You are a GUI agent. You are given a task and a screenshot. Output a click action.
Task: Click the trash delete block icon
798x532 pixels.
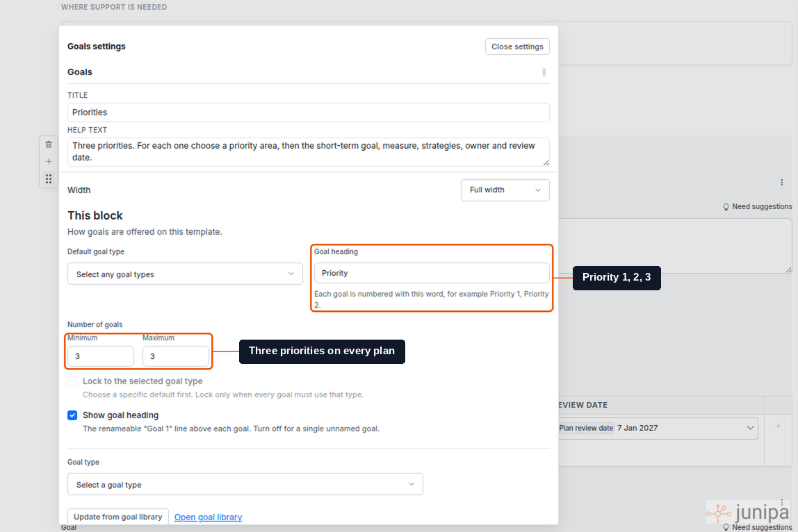pyautogui.click(x=49, y=144)
